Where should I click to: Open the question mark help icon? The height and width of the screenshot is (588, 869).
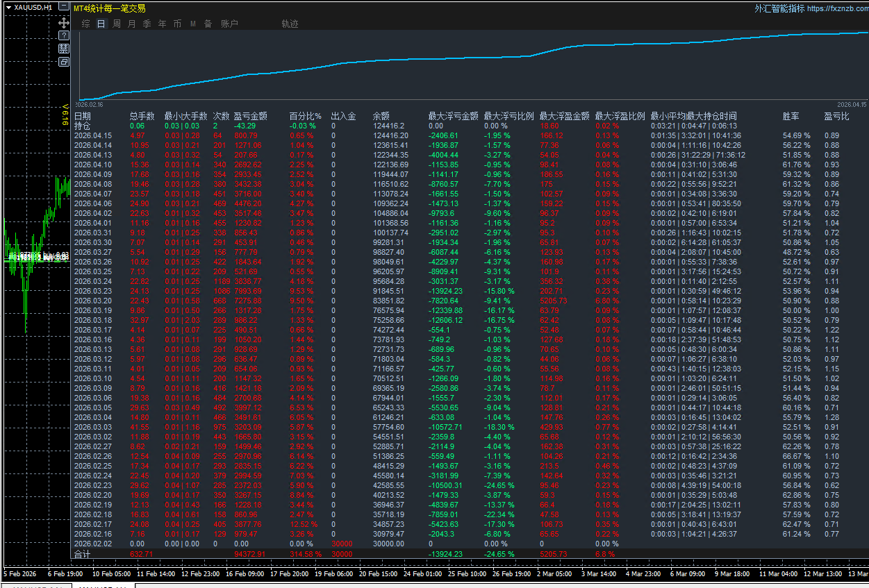click(x=63, y=35)
